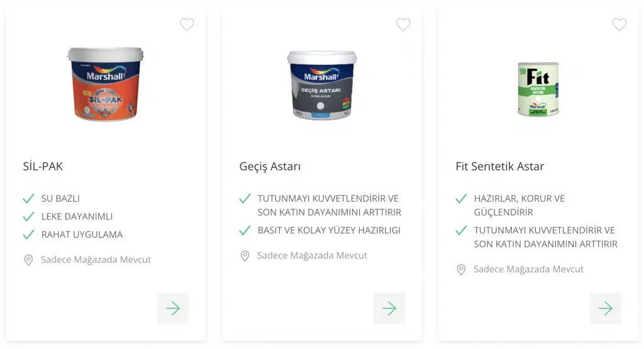Select the Fit Sentetik Astar can image

click(538, 89)
